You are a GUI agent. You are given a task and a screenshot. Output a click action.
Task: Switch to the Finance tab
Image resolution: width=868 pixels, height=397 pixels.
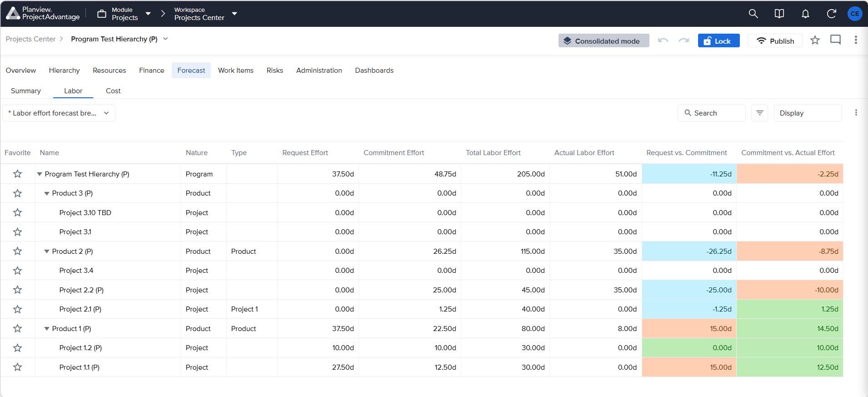151,70
